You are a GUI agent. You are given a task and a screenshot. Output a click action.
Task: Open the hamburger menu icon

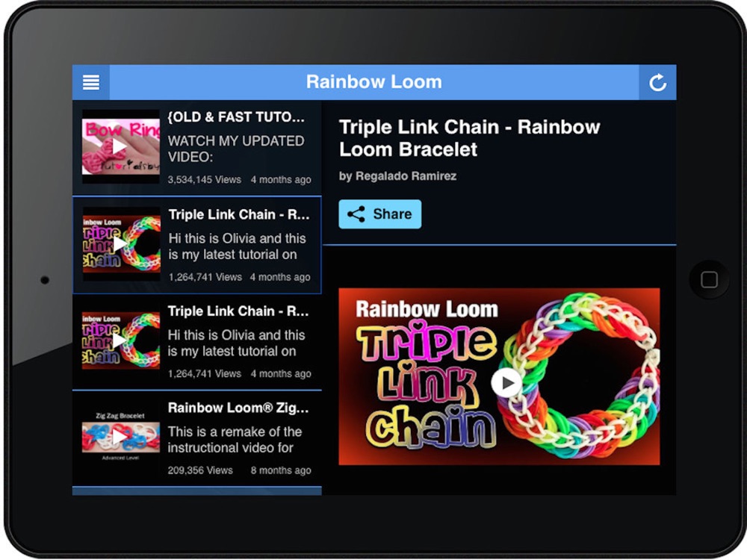tap(91, 82)
